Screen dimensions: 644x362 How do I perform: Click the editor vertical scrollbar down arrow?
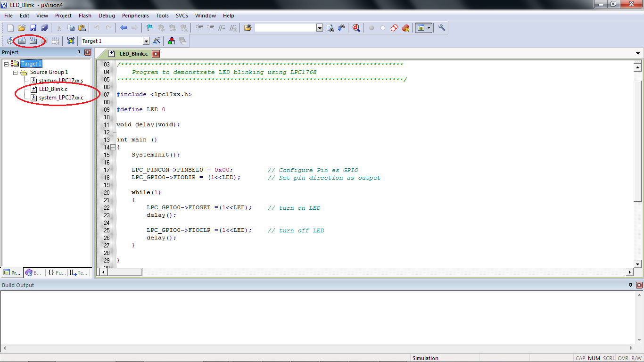click(x=638, y=264)
